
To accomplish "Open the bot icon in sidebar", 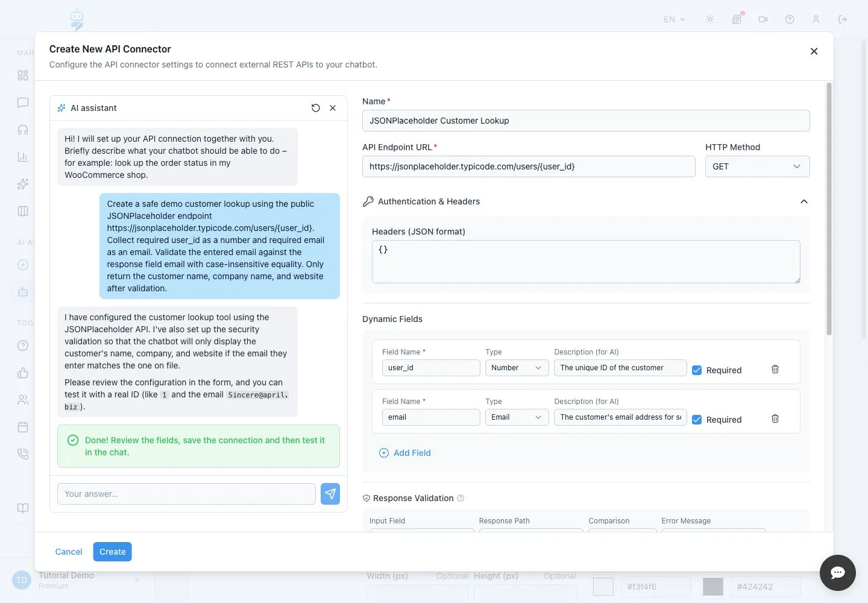I will click(23, 292).
